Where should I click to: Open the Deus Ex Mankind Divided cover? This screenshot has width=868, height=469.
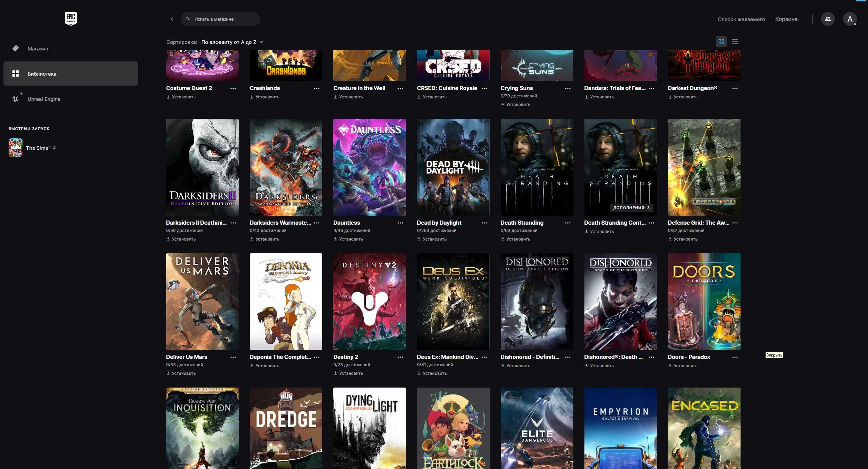point(453,302)
